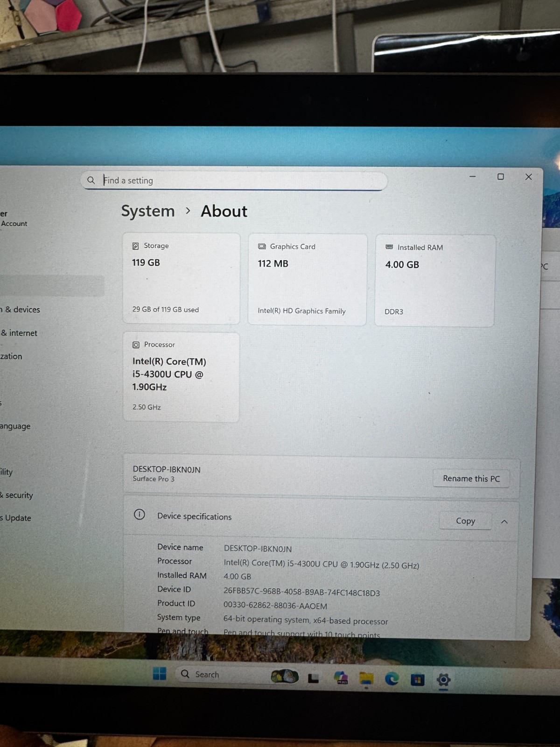
Task: Open the Windows Start menu
Action: click(x=160, y=674)
